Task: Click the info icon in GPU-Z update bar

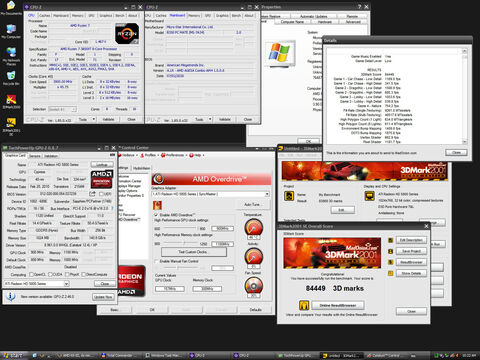Action: (11, 296)
